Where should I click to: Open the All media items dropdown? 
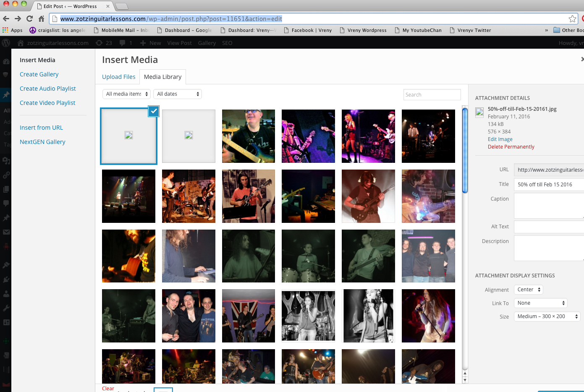pyautogui.click(x=127, y=94)
